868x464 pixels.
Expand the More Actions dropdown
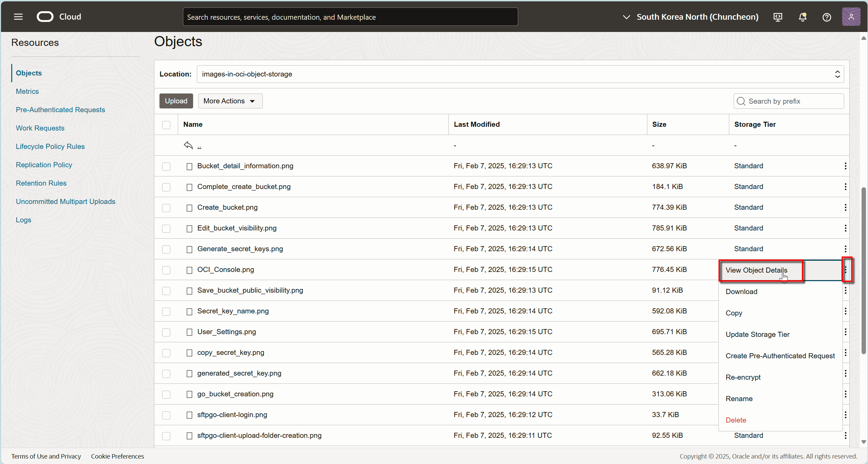point(230,101)
